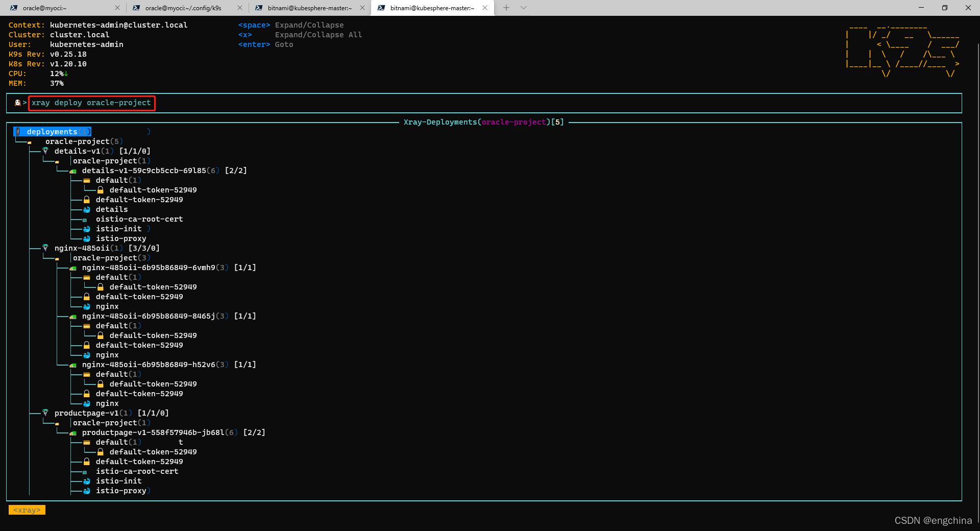Click the istio-init container icon under details-v1

coord(87,229)
